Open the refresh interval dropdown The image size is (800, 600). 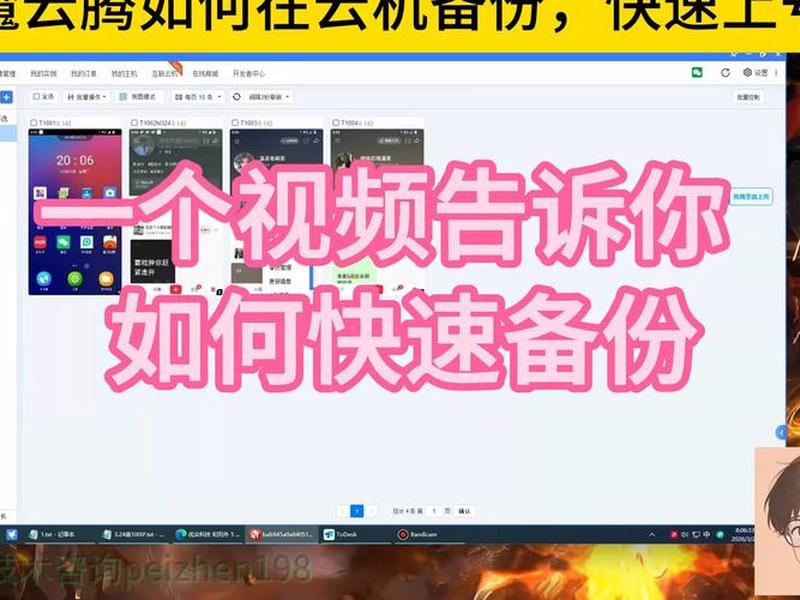pos(269,96)
